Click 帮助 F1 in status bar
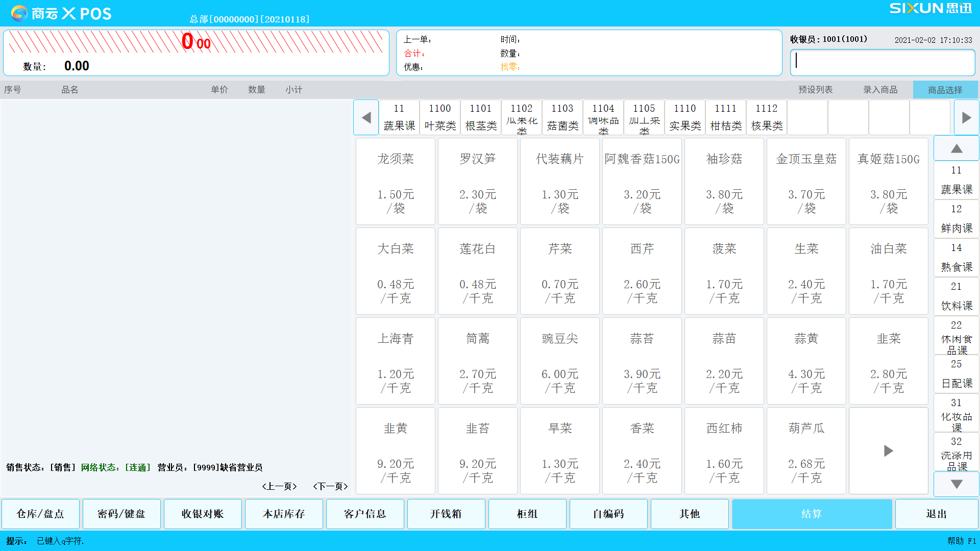 (x=962, y=541)
